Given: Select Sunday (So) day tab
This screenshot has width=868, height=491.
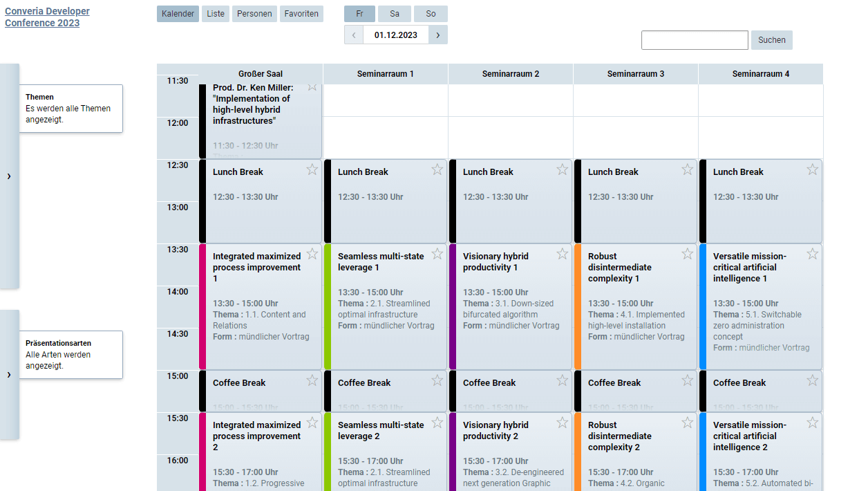Looking at the screenshot, I should pos(431,14).
